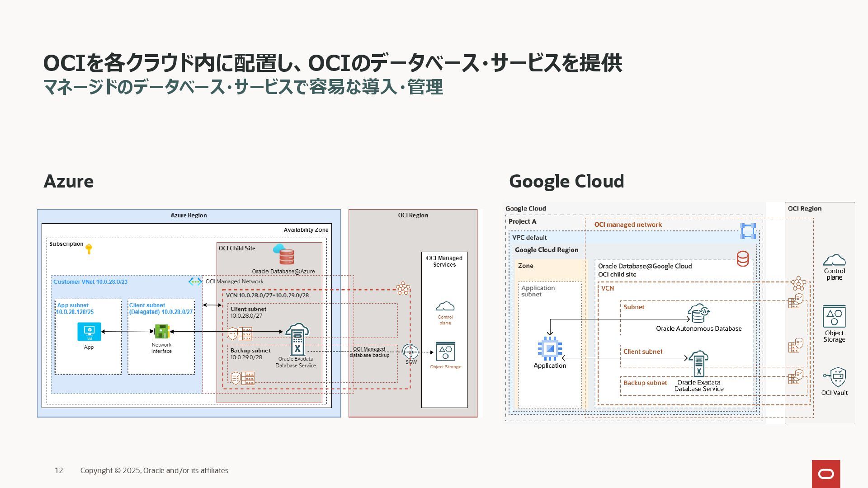Click the Object Storage icon in OCI Managed Services
This screenshot has width=868, height=488.
tap(445, 352)
